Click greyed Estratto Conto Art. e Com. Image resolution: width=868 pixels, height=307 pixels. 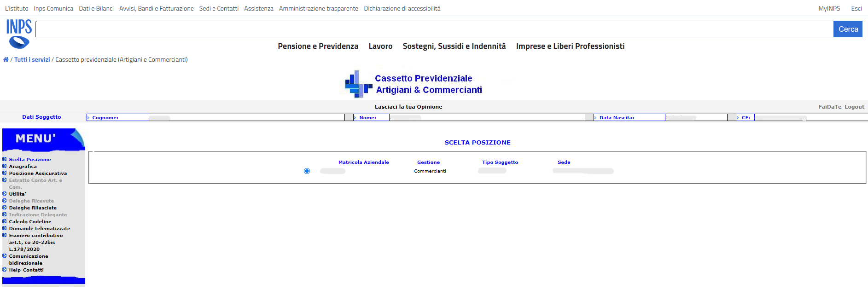pos(35,184)
